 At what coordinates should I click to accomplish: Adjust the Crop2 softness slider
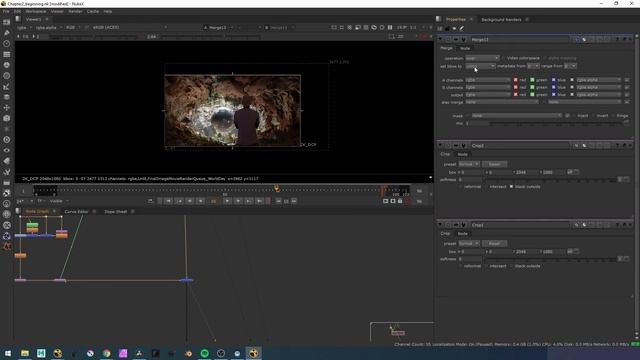[551, 180]
